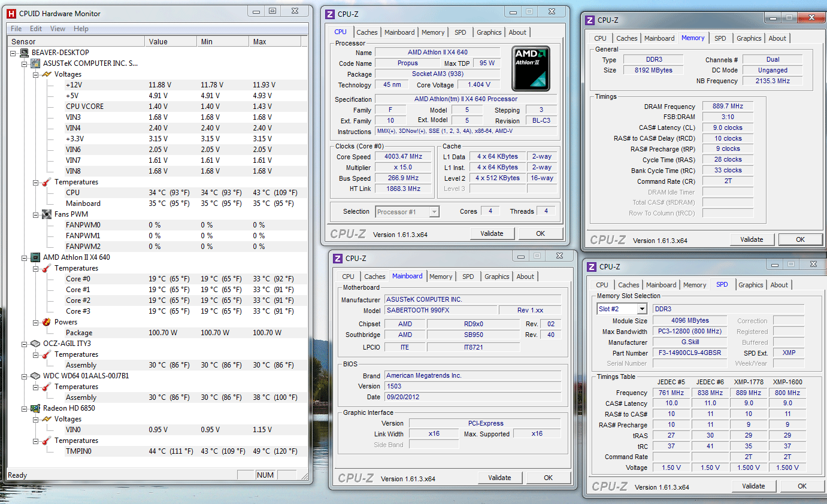Open the Slot #2 dropdown in SPD window
Image resolution: width=827 pixels, height=504 pixels.
click(x=642, y=309)
